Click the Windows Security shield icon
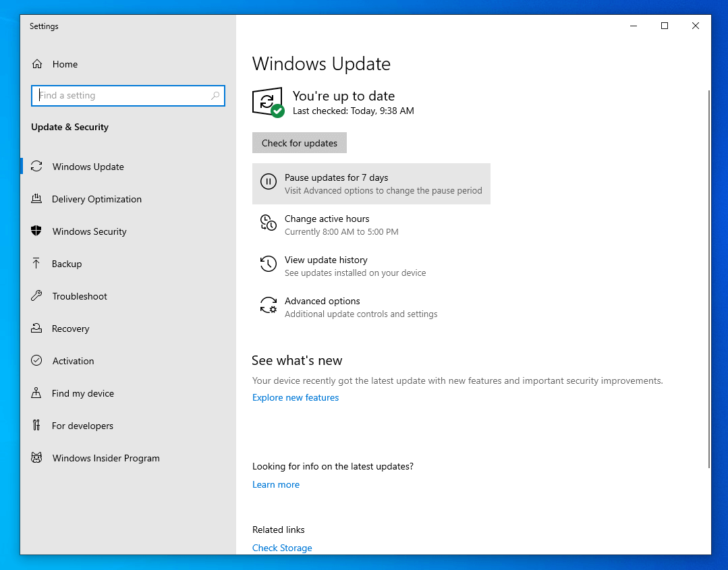 (36, 231)
